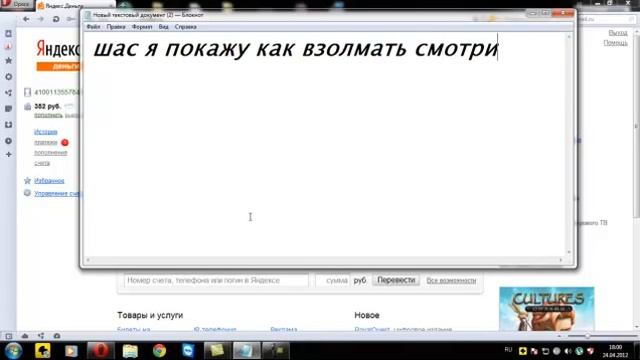Open the Справка menu in Notepad
This screenshot has height=360, width=640.
click(x=185, y=27)
